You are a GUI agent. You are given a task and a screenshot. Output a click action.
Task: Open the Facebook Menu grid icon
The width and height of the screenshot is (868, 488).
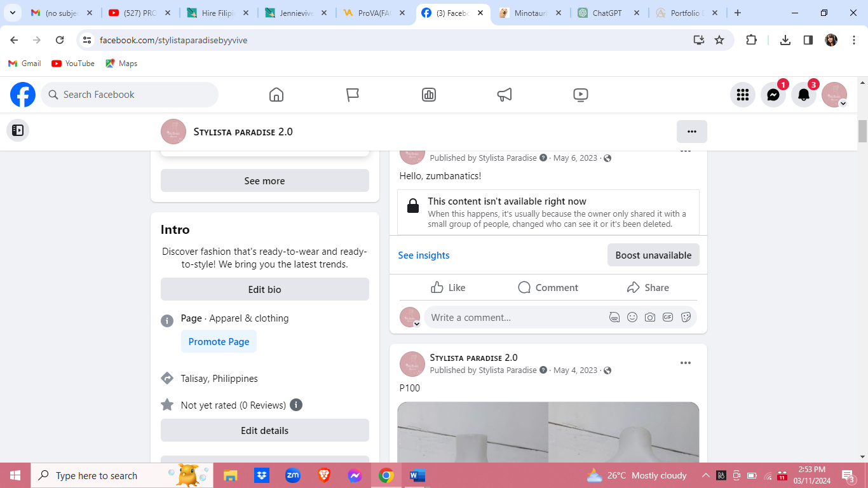[x=743, y=95]
